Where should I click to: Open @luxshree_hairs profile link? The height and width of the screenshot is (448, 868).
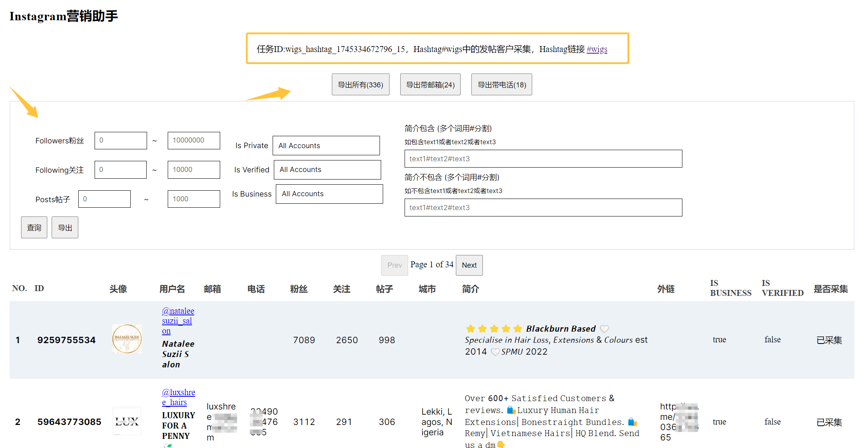178,397
